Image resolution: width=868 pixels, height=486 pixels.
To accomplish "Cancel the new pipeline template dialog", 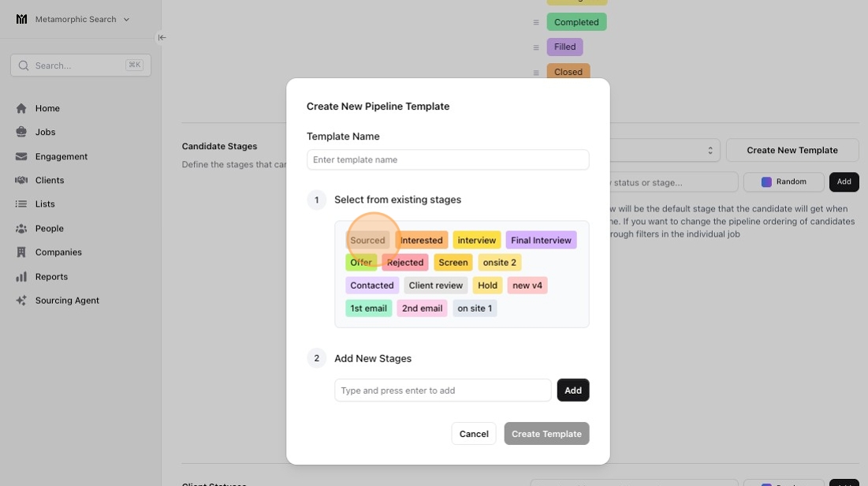I will coord(474,434).
